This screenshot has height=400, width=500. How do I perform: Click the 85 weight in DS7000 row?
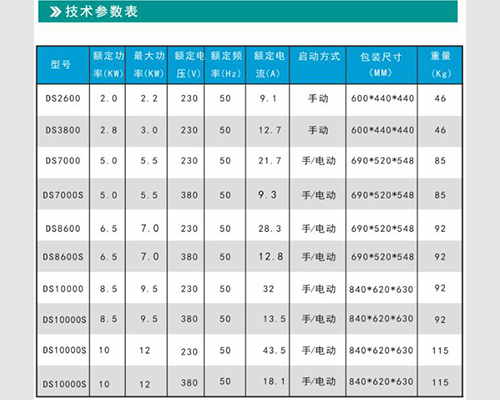point(440,161)
